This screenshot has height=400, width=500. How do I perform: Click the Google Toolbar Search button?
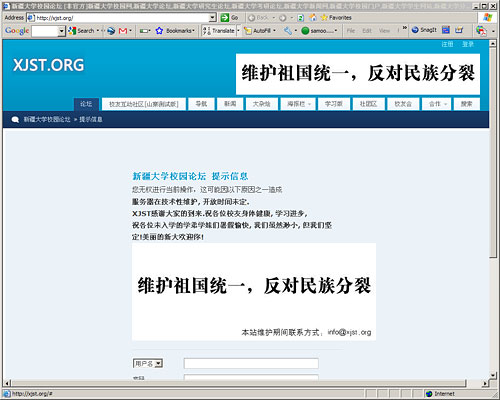82,31
